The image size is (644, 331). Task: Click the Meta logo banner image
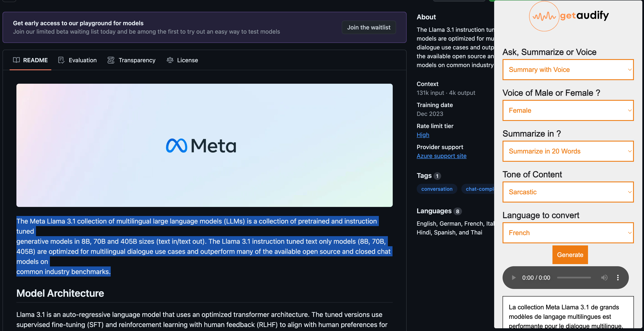205,145
